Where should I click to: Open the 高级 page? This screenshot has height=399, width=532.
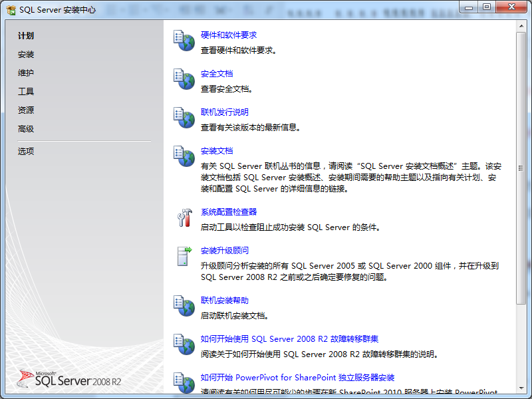coord(26,128)
